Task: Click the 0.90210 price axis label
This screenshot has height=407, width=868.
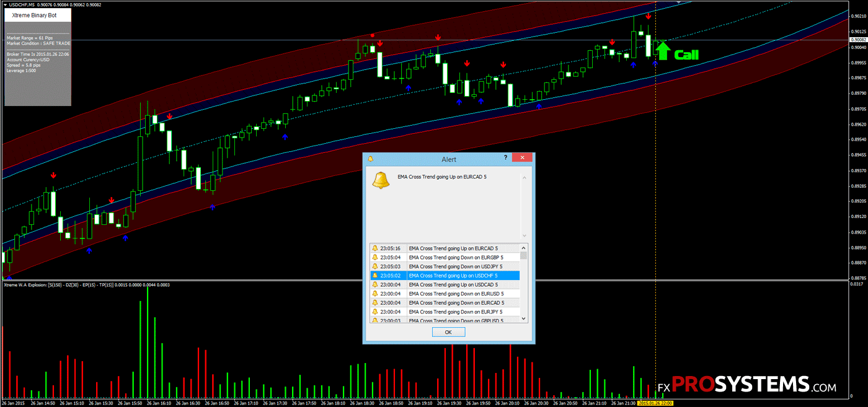Action: click(x=859, y=16)
